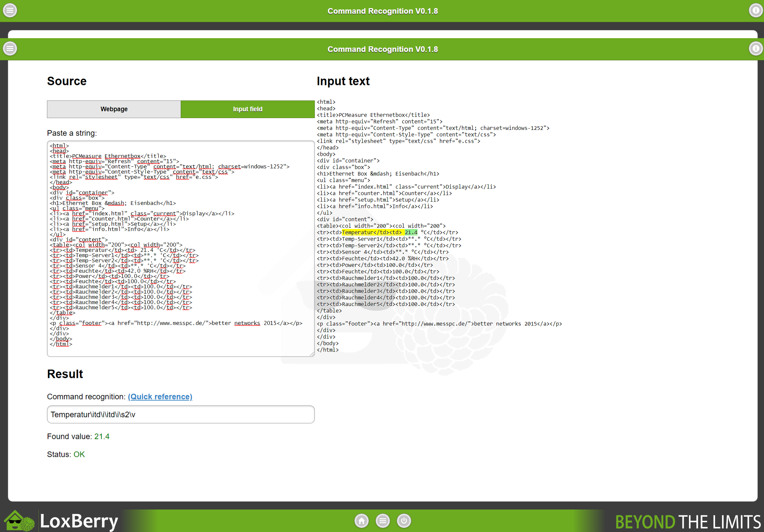
Task: Open the footer list menu icon
Action: tap(383, 521)
